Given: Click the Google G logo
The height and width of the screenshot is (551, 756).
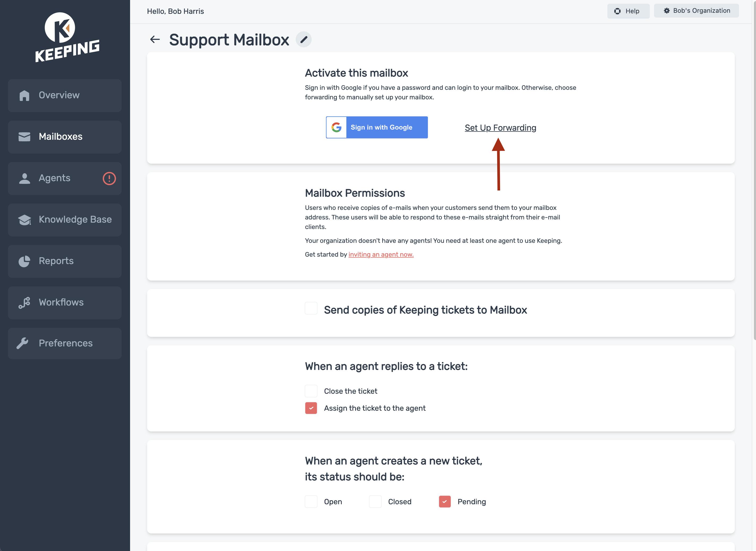Looking at the screenshot, I should tap(336, 128).
